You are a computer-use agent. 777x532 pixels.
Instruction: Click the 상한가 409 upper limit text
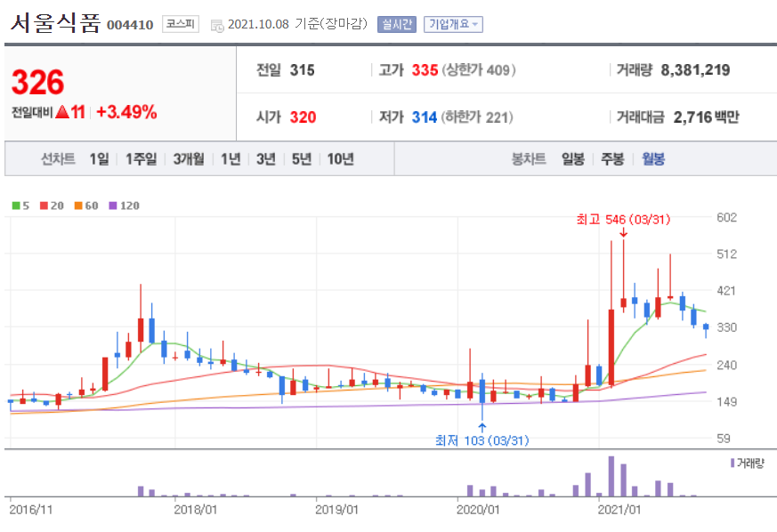479,70
